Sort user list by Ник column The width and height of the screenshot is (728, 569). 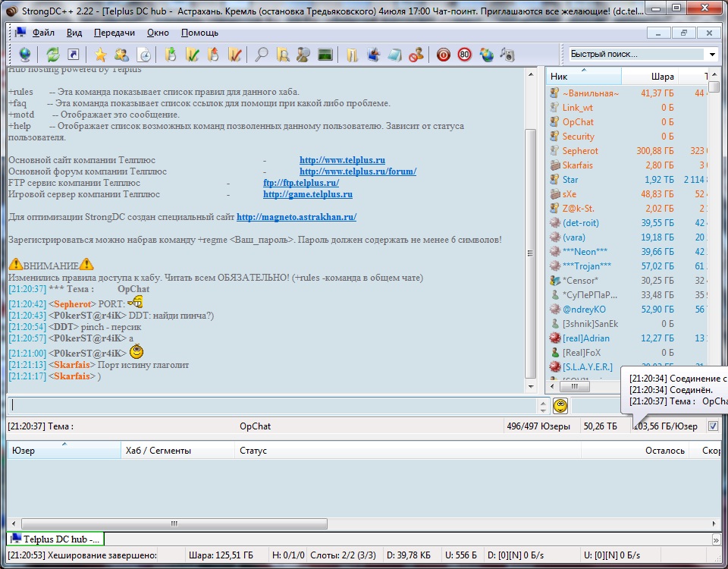click(584, 76)
